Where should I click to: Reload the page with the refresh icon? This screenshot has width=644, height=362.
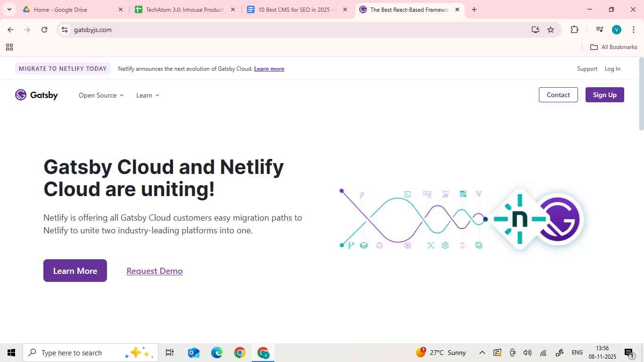44,30
